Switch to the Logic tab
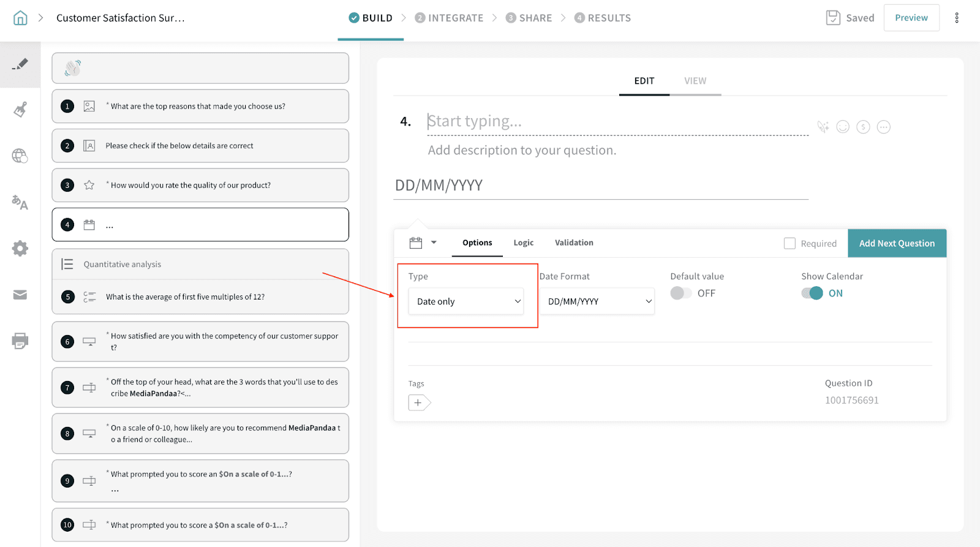The image size is (980, 547). [523, 243]
